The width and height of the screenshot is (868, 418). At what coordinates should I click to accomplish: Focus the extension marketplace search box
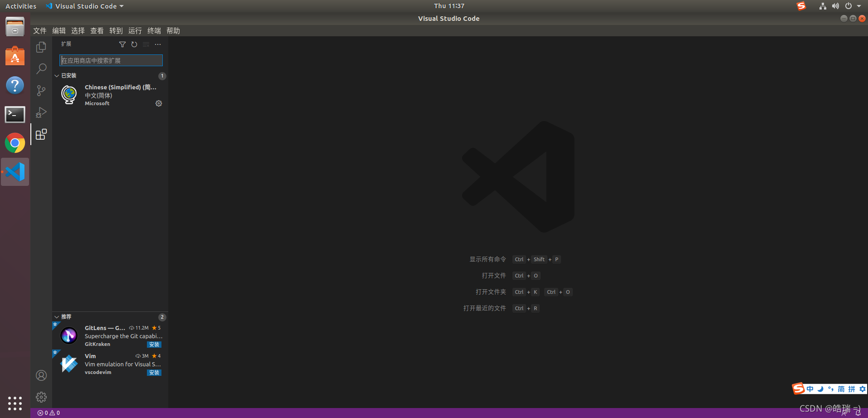click(x=111, y=60)
